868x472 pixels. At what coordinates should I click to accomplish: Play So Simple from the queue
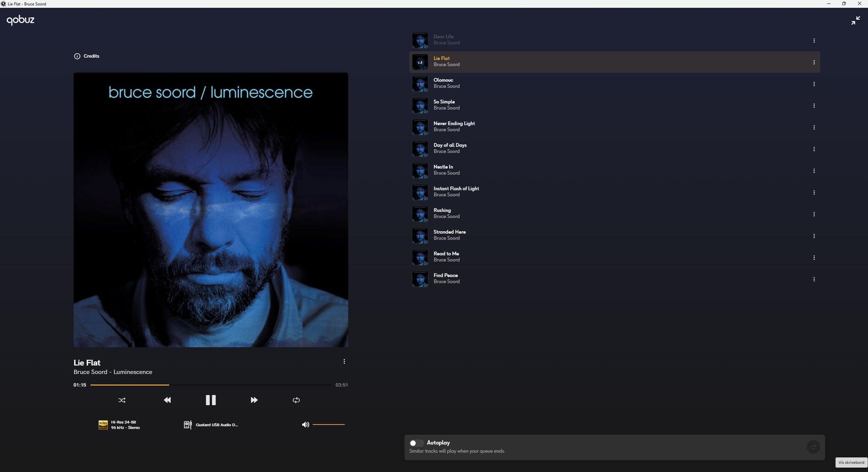(615, 105)
